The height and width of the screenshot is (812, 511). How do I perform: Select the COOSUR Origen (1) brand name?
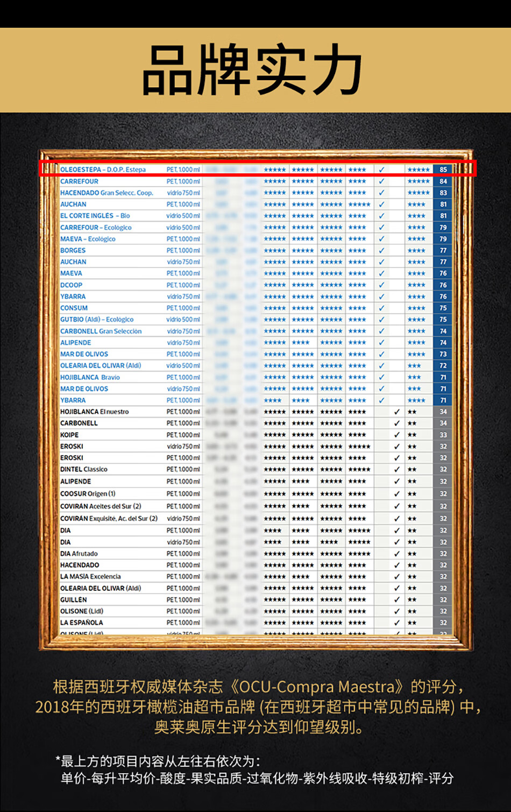pos(88,493)
